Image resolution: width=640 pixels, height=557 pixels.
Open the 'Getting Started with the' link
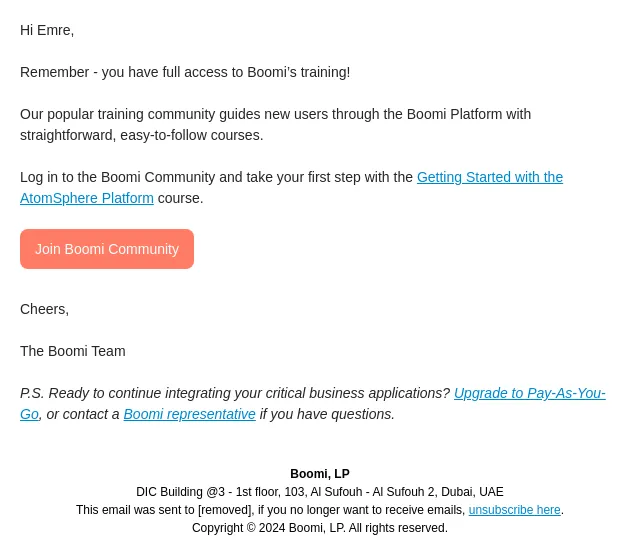[x=490, y=177]
